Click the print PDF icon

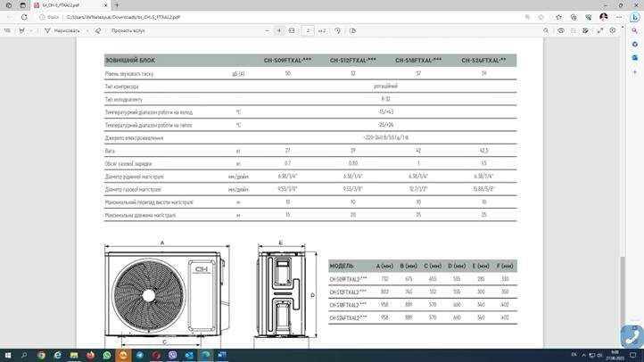(x=561, y=30)
